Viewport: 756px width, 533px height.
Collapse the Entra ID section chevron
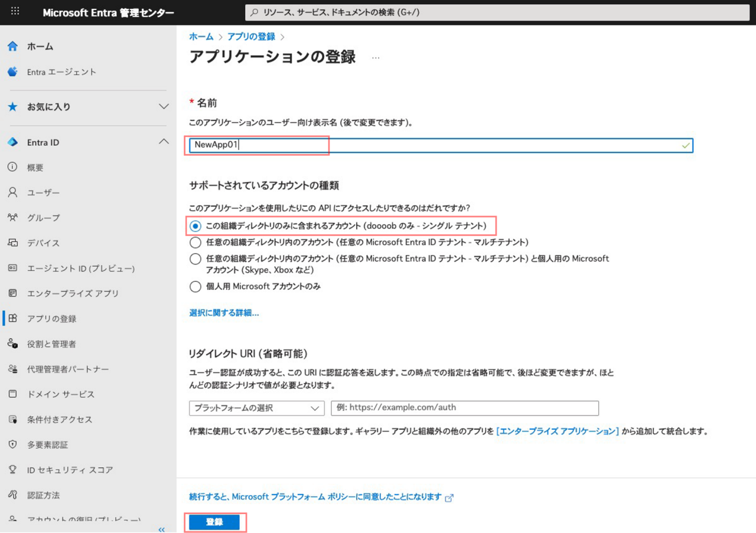tap(164, 142)
